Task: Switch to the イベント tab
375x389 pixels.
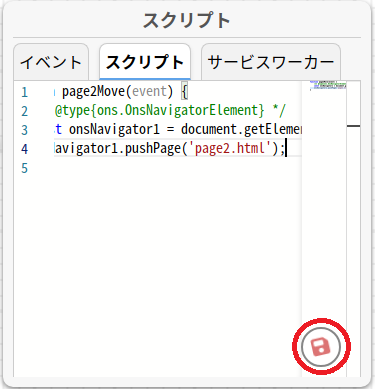Action: click(51, 62)
